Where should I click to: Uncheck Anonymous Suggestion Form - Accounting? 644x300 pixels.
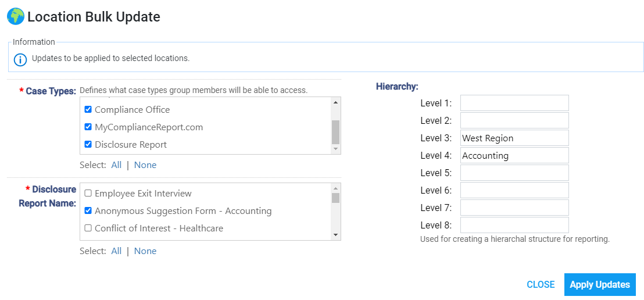click(88, 210)
